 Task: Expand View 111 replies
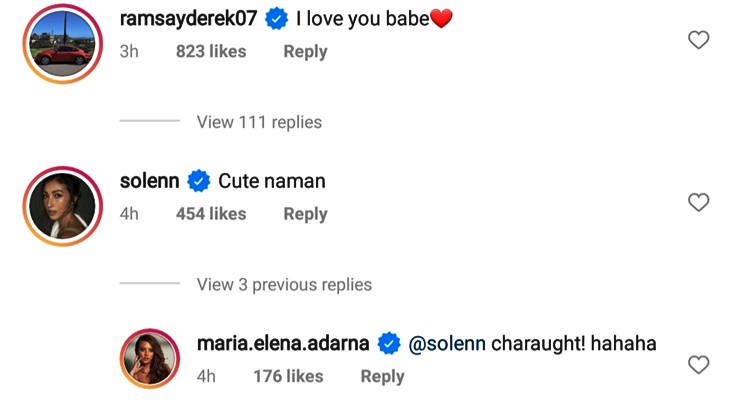[x=259, y=122]
